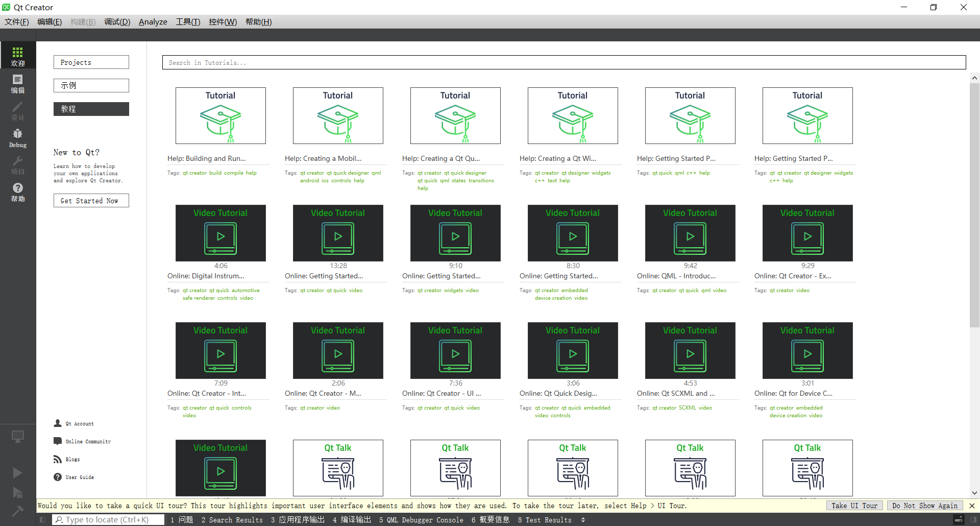The width and height of the screenshot is (980, 526).
Task: Open the 欢迎 (Welcome) mode
Action: pyautogui.click(x=18, y=56)
